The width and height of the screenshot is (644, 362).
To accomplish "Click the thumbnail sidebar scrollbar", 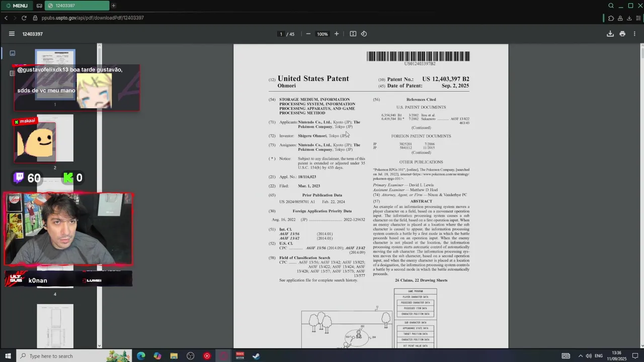I will (x=99, y=196).
